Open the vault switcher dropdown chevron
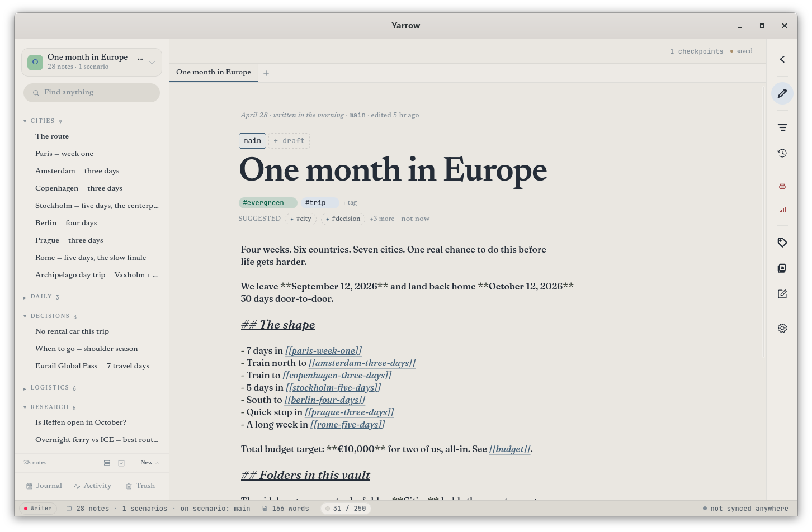 tap(152, 63)
